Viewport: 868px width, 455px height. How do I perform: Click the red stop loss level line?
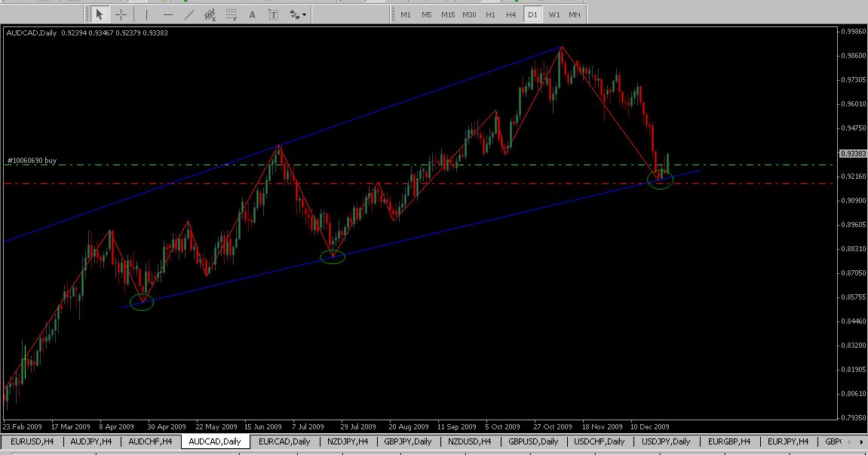[x=377, y=183]
